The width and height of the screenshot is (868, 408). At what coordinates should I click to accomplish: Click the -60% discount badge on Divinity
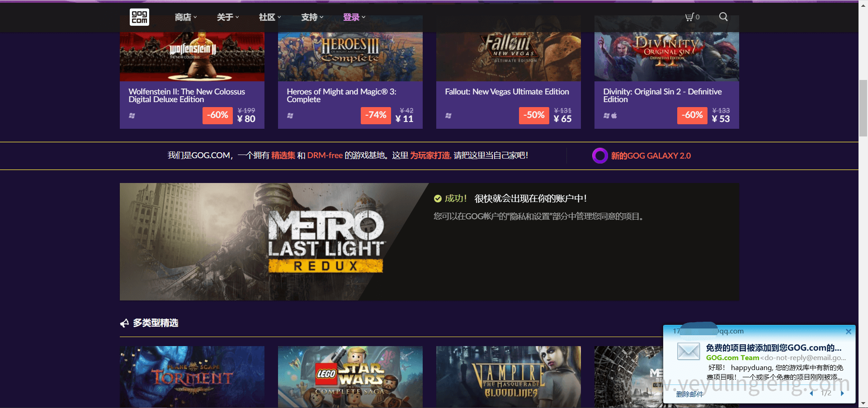click(x=692, y=115)
